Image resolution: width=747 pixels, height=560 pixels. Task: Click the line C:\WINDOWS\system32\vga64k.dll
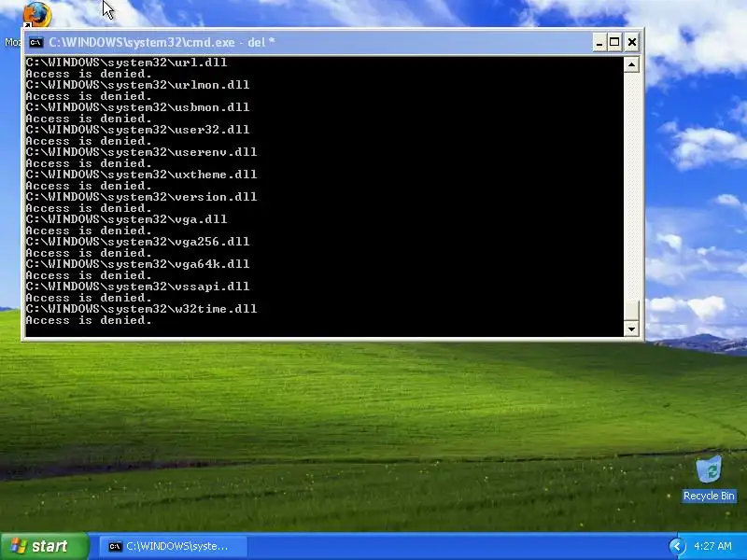pos(137,264)
